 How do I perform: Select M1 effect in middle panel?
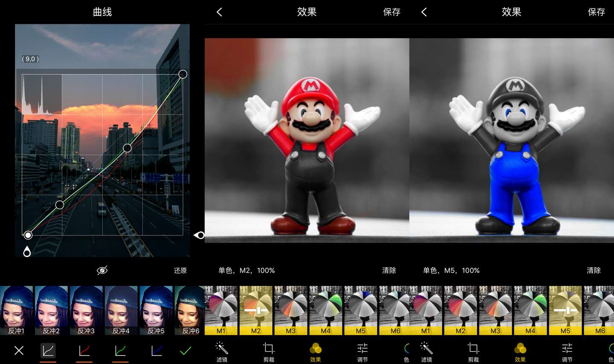click(221, 310)
